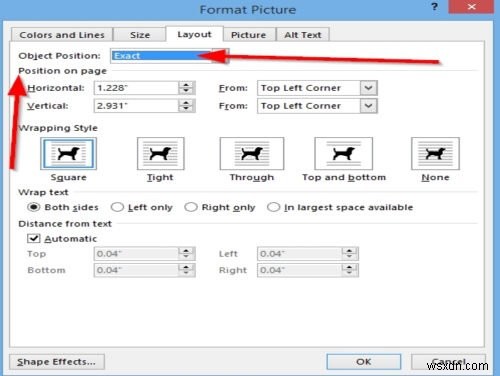500x376 pixels.
Task: Close the Format Picture dialog
Action: coord(471,7)
